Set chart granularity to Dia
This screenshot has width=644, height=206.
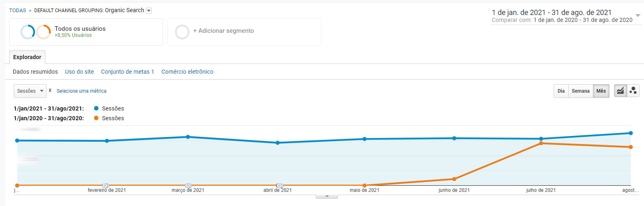[x=561, y=91]
